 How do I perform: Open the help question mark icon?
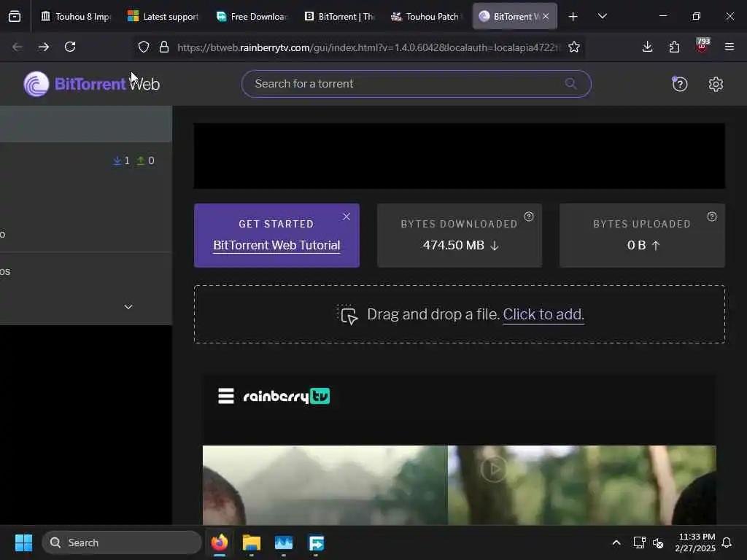(679, 85)
